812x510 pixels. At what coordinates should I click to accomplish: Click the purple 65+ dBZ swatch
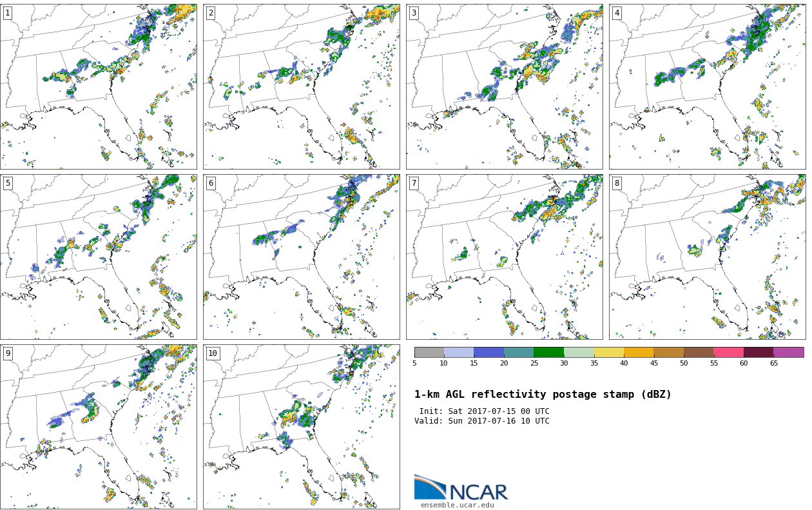[789, 352]
